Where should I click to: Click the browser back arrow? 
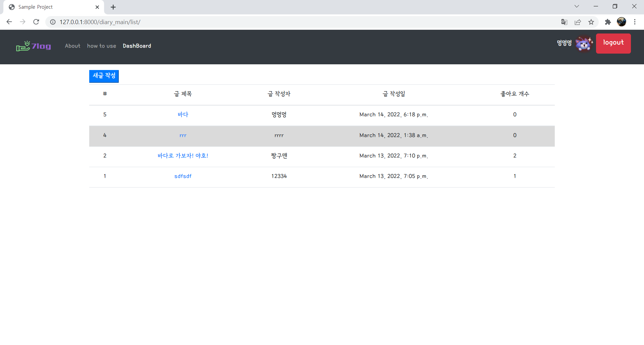click(9, 22)
